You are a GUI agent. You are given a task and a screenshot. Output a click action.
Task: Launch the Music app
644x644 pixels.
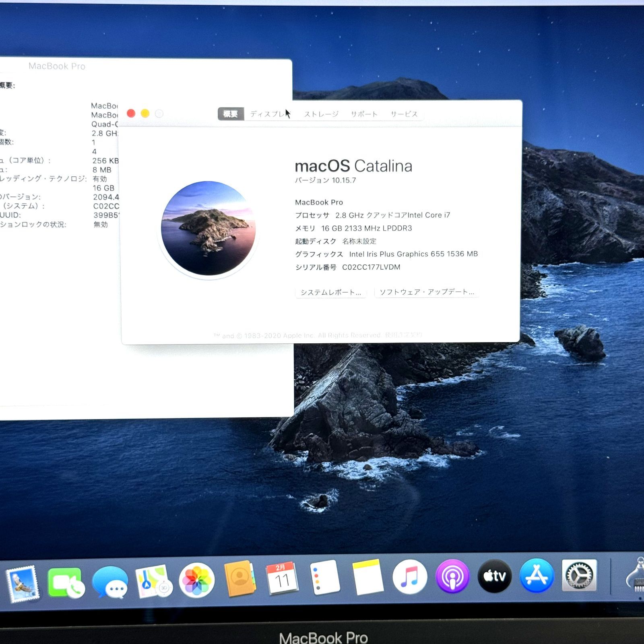click(410, 576)
